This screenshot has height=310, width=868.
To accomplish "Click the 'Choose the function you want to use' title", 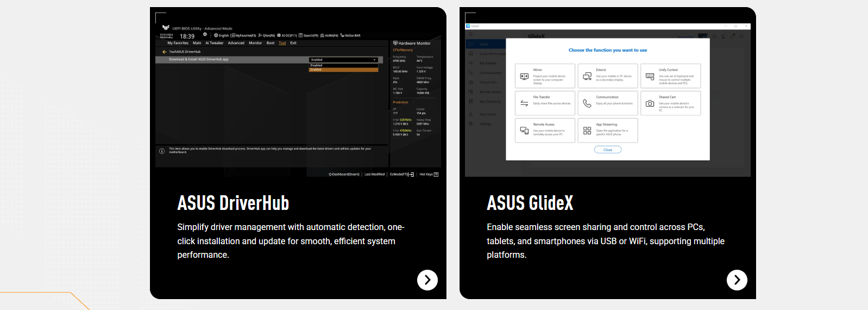I will tap(608, 50).
